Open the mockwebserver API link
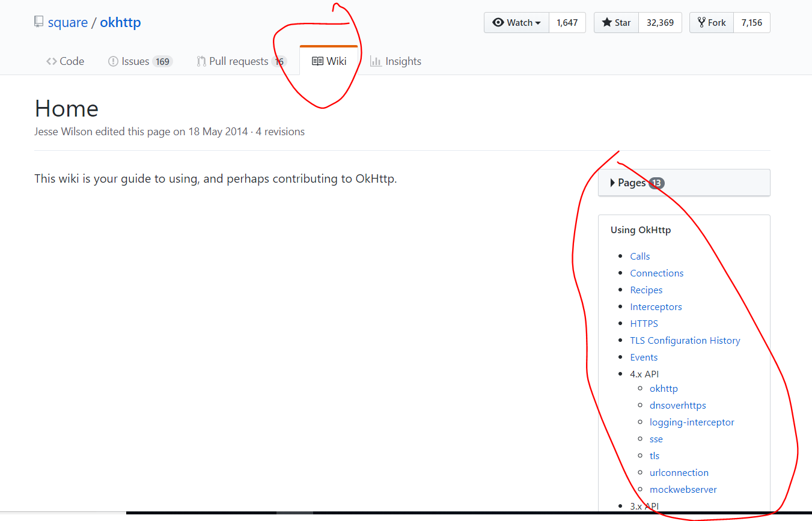 click(x=683, y=489)
